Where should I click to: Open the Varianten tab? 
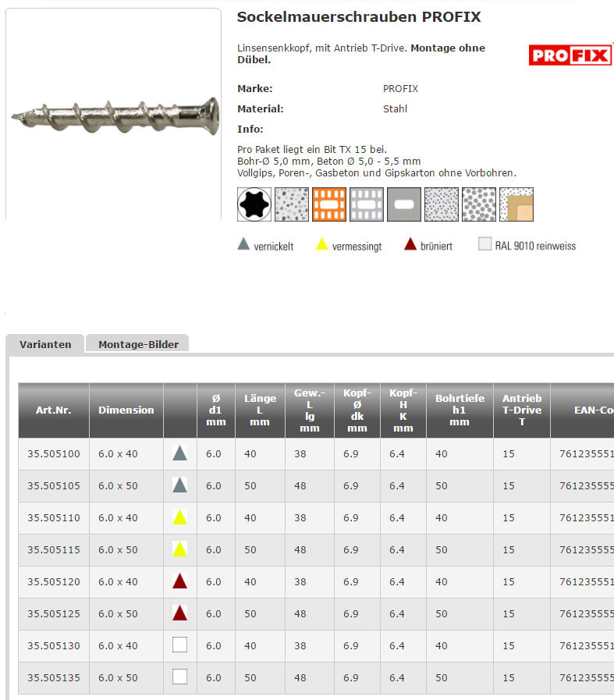pyautogui.click(x=45, y=344)
